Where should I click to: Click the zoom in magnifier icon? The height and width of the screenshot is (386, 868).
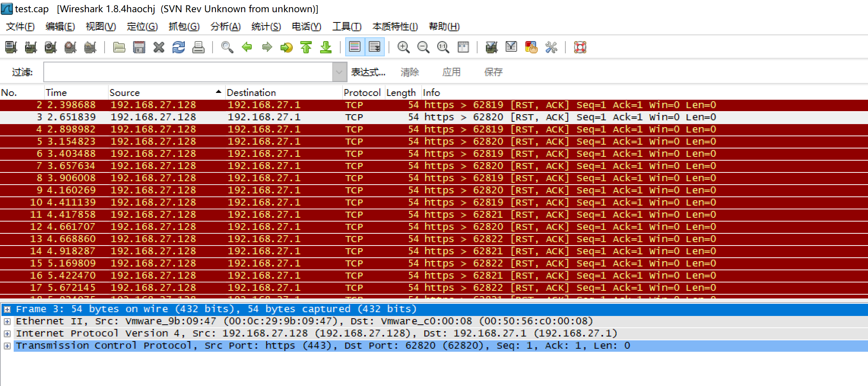[x=404, y=47]
